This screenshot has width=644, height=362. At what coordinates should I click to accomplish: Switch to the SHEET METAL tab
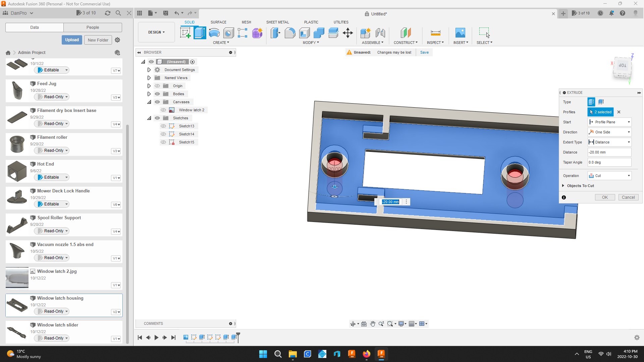(x=277, y=22)
